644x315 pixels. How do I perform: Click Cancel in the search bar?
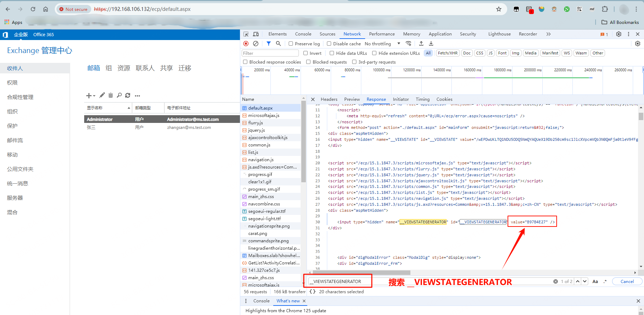pos(627,281)
